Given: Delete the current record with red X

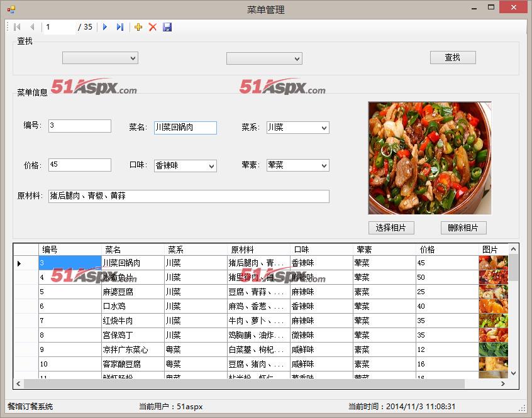Looking at the screenshot, I should 152,27.
